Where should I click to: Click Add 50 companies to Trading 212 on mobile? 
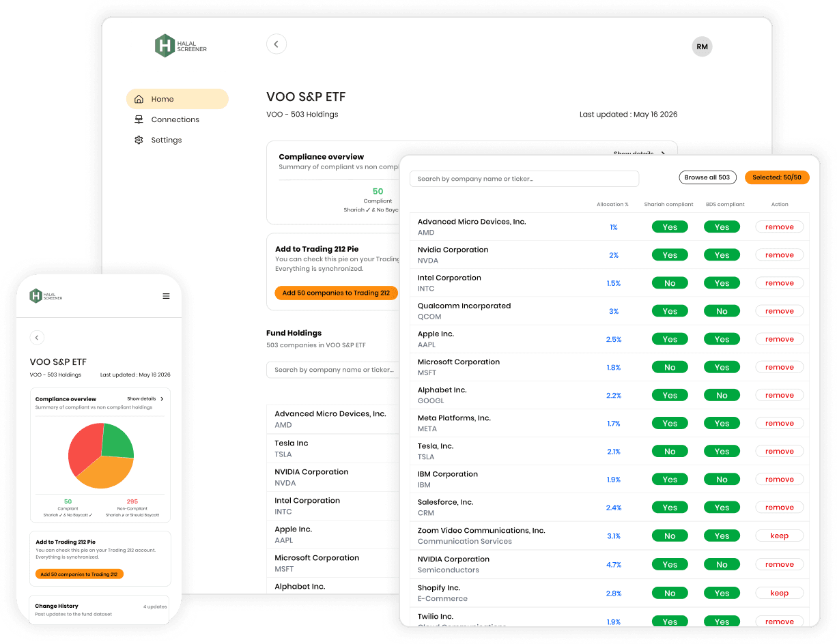pyautogui.click(x=79, y=574)
